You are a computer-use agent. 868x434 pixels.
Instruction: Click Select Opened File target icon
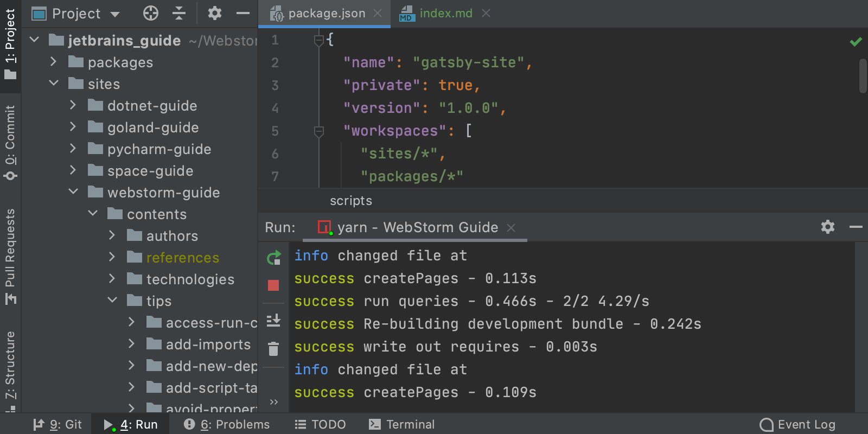(x=151, y=14)
